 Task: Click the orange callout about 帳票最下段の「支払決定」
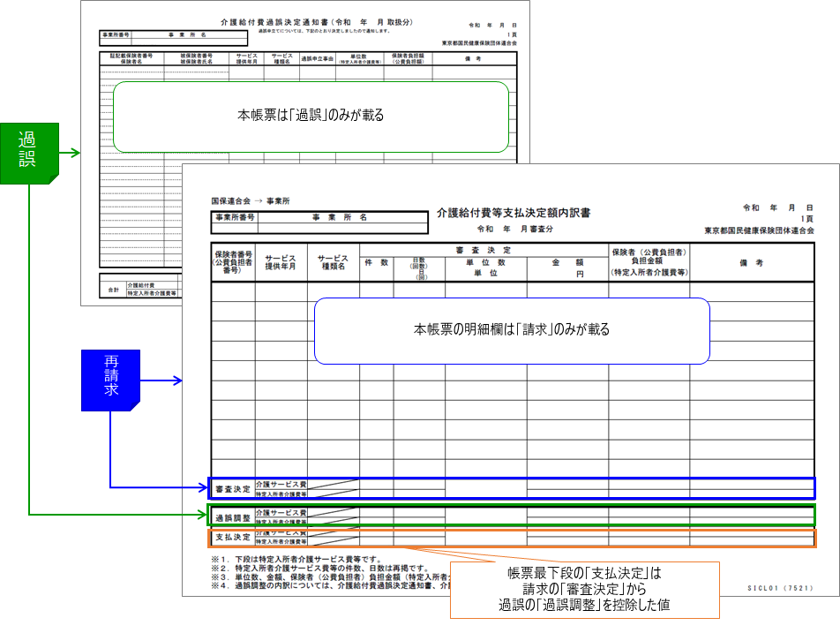(x=584, y=590)
